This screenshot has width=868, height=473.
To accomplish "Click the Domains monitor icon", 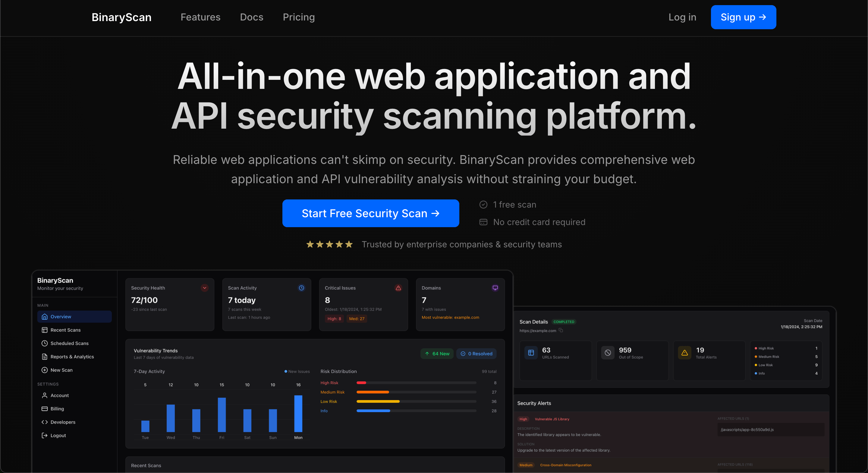I will pos(495,288).
